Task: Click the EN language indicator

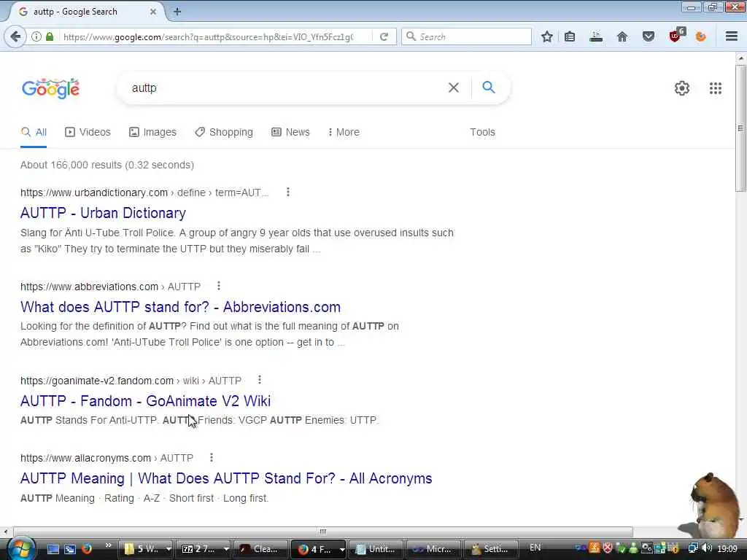Action: pos(535,548)
